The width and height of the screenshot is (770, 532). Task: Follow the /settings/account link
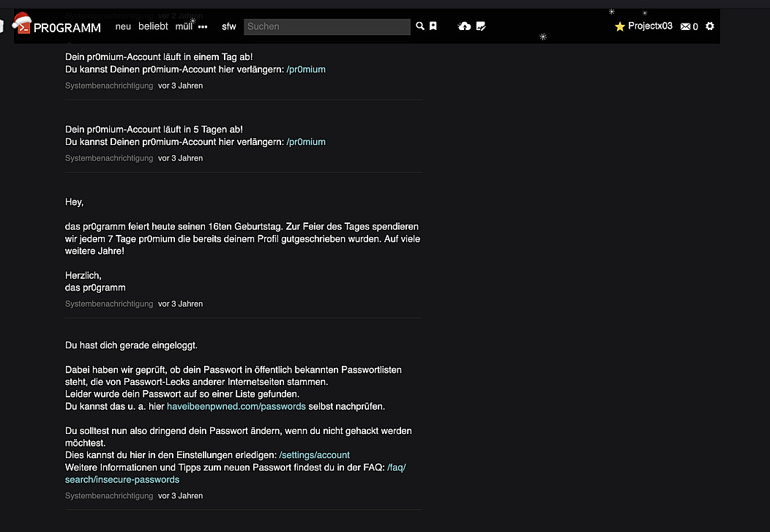click(314, 454)
